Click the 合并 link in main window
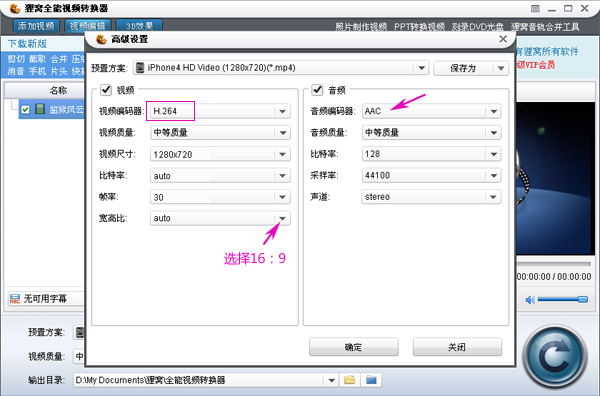Screen dimensions: 600x396 [59, 59]
